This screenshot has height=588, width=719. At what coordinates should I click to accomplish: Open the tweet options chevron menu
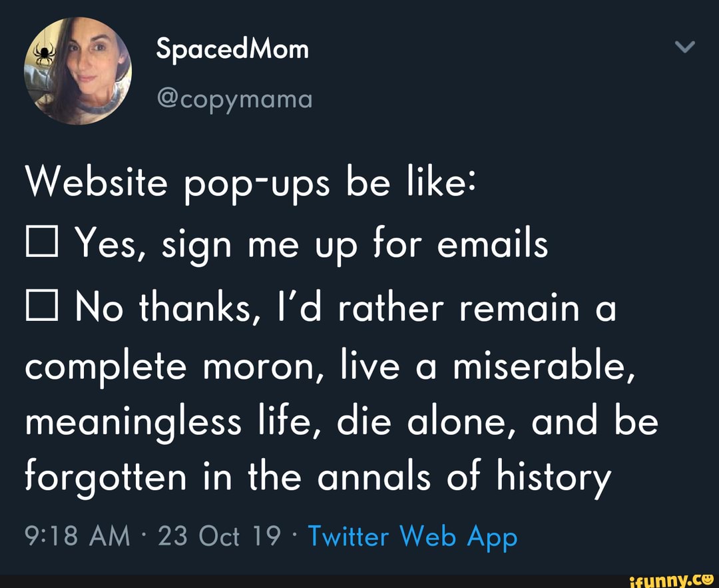684,47
